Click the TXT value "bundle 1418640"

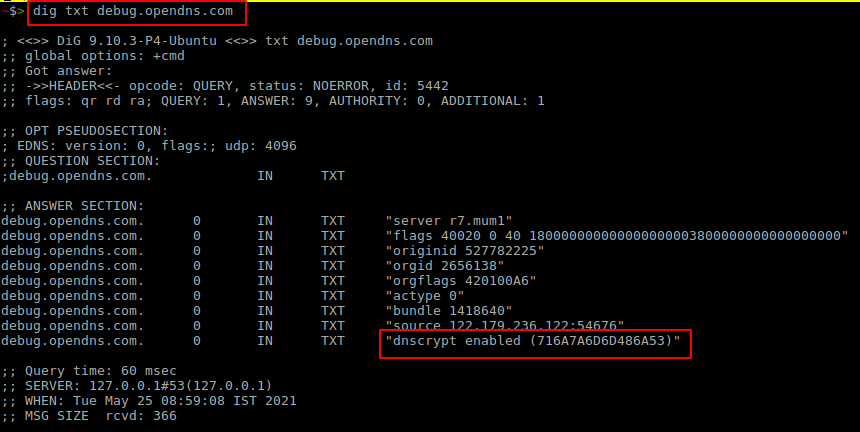pos(449,311)
